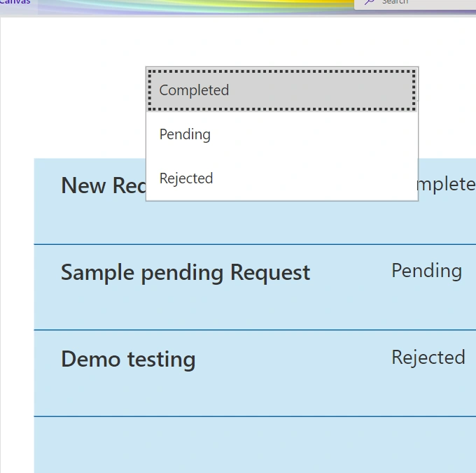Click the divider line below Demo testing row

(x=255, y=416)
